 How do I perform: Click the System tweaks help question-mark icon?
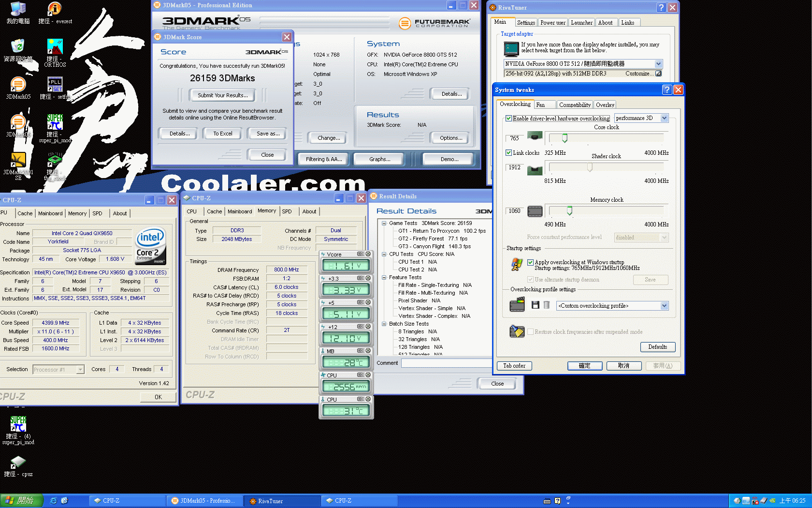tap(667, 90)
